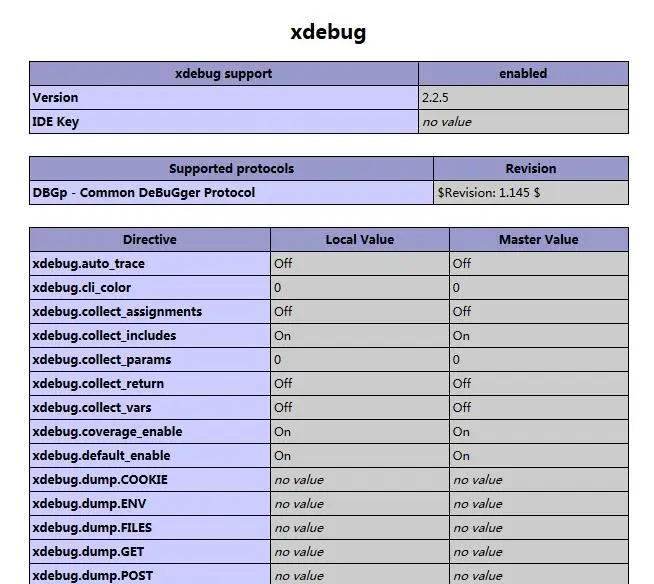654x584 pixels.
Task: Select the xdebug.auto_trace directive
Action: [x=150, y=264]
